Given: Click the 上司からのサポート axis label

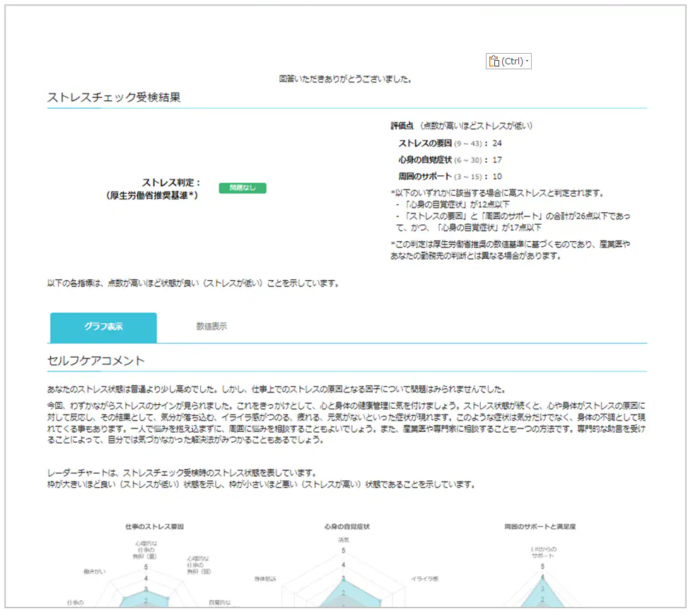Looking at the screenshot, I should click(x=543, y=552).
